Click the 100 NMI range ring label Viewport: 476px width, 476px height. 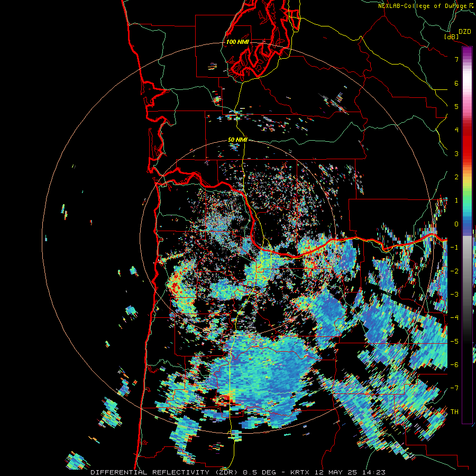pyautogui.click(x=237, y=42)
